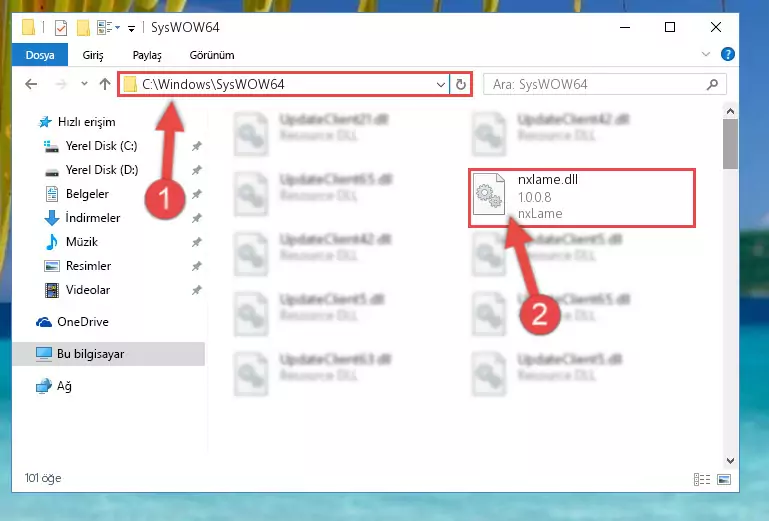Switch to the Görünüm ribbon tab
769x521 pixels.
(212, 55)
